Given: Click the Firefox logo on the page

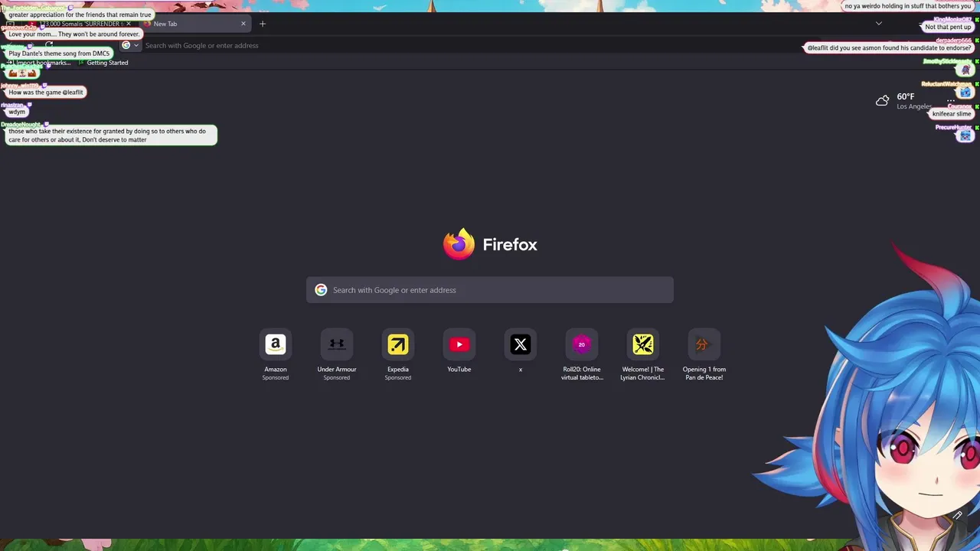Looking at the screenshot, I should click(459, 244).
